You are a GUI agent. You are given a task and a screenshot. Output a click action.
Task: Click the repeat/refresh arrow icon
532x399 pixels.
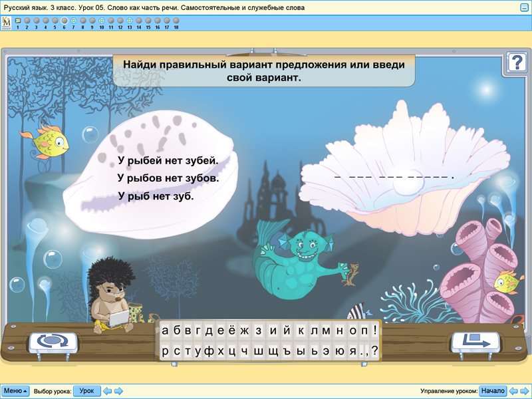point(51,341)
